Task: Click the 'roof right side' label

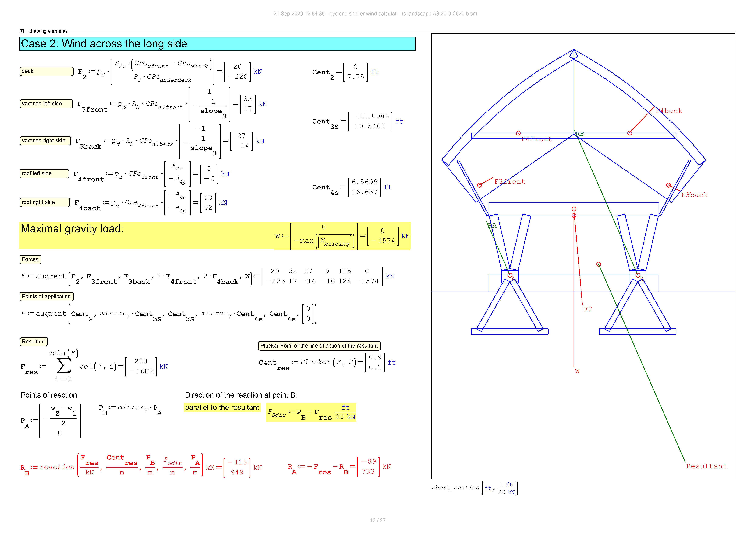Action: click(44, 202)
